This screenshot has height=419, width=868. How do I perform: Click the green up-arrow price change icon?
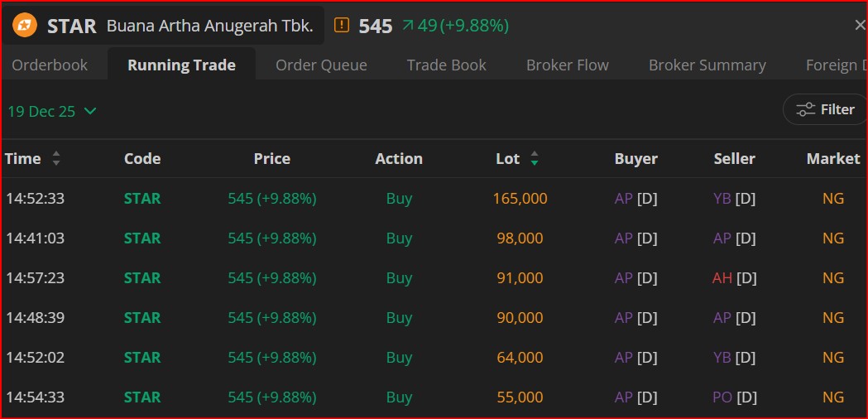407,26
